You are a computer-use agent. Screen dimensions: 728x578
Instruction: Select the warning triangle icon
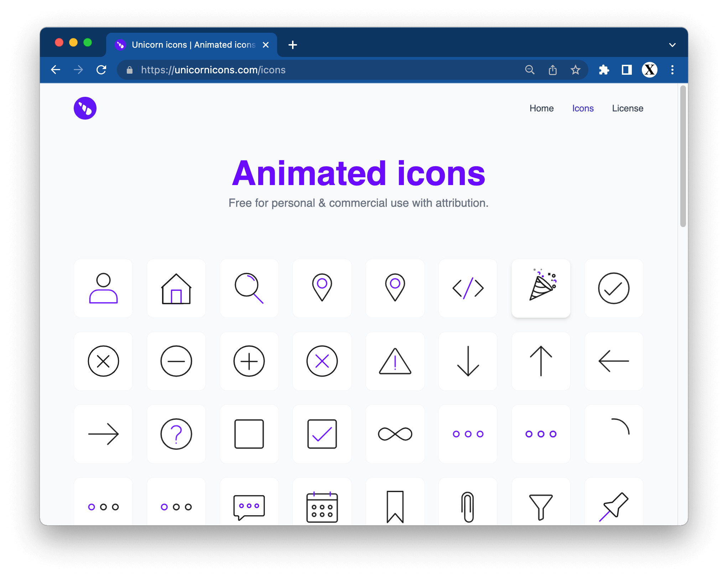click(x=395, y=361)
